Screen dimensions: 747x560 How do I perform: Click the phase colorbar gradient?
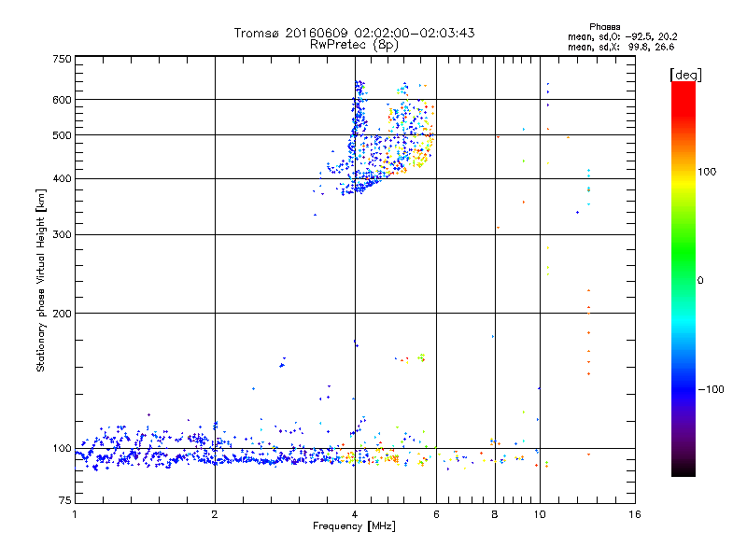684,278
